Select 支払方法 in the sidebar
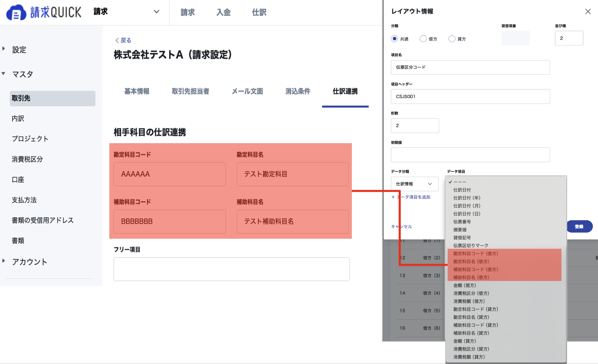598x364 pixels. click(x=24, y=200)
